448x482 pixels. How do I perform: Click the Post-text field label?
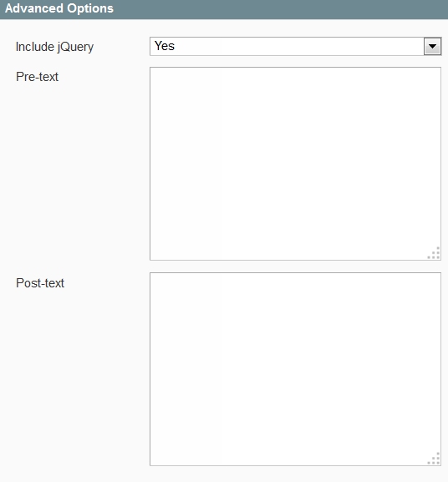pos(40,283)
